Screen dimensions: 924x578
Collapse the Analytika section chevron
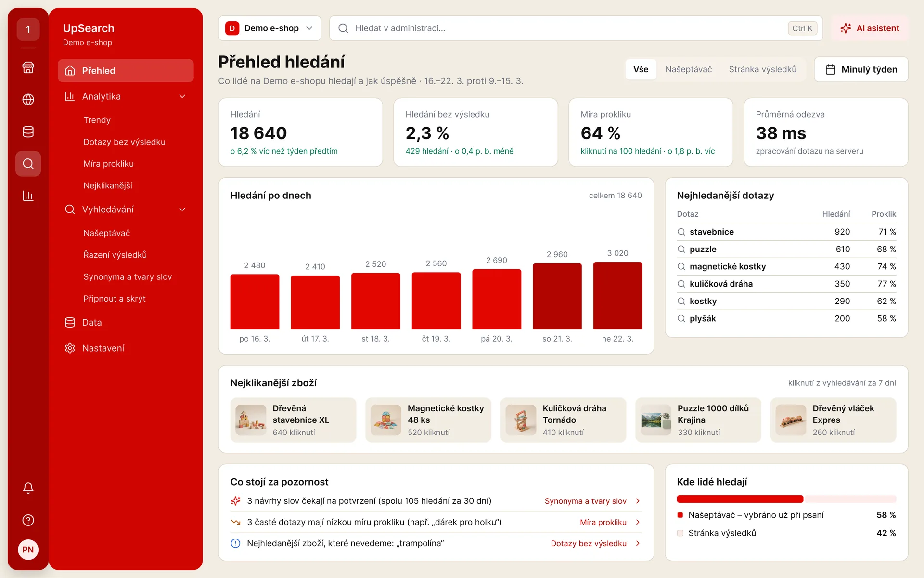coord(182,96)
